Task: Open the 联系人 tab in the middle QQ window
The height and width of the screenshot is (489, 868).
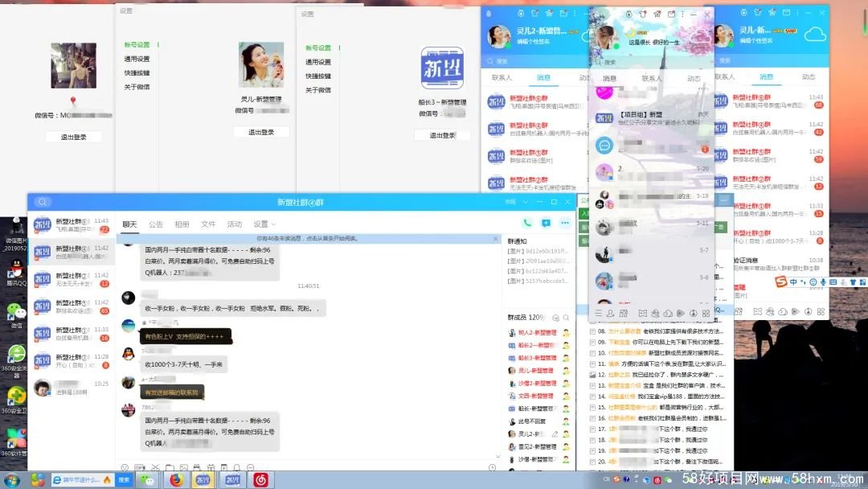Action: point(652,79)
